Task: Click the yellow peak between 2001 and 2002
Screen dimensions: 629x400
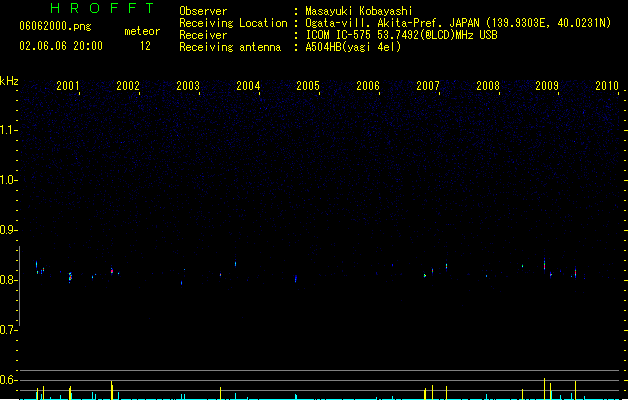Action: (x=112, y=390)
